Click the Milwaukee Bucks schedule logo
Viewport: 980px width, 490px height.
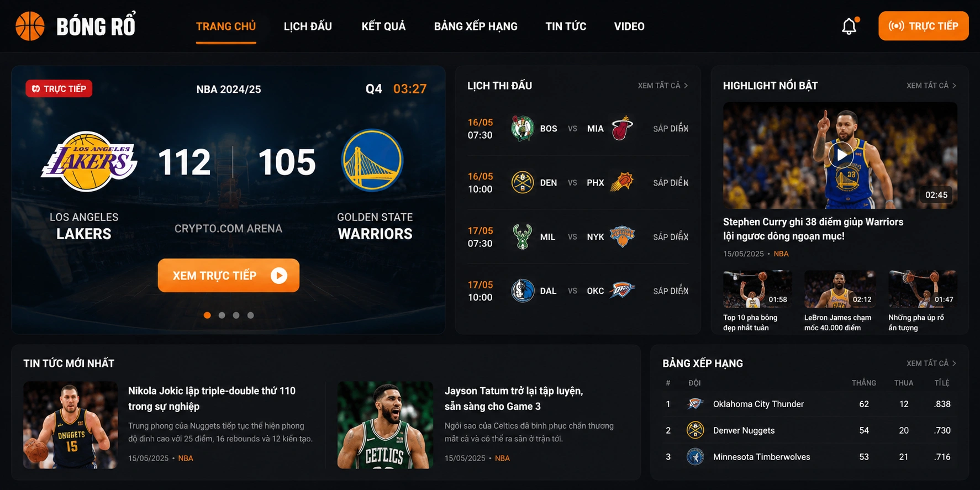(522, 236)
